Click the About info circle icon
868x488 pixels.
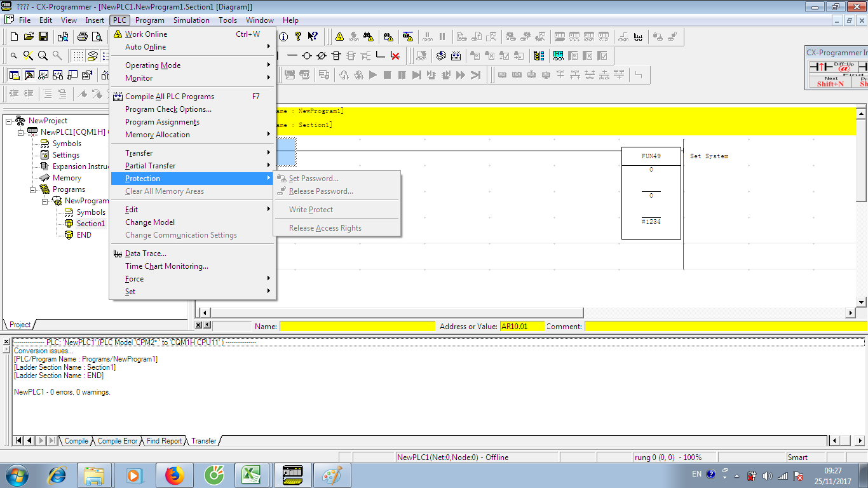tap(283, 37)
